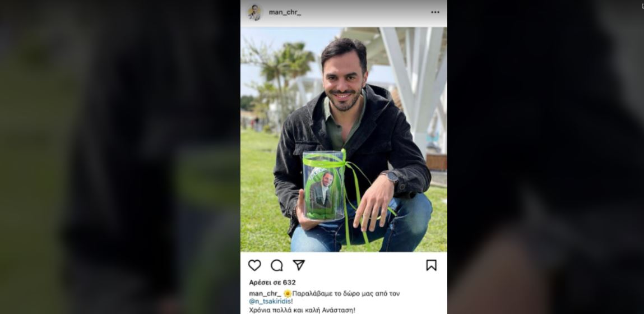The width and height of the screenshot is (644, 314).
Task: Save the post with the bookmark icon
Action: 431,266
